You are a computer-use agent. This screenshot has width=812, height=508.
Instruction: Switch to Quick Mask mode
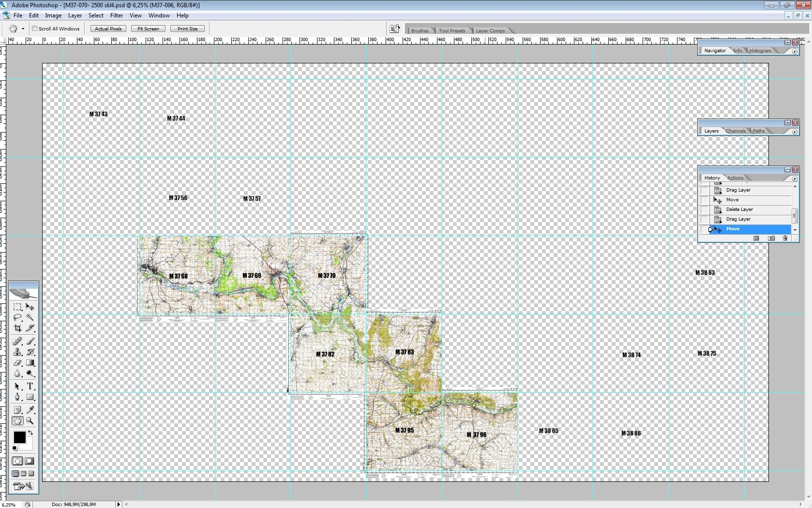click(x=30, y=461)
